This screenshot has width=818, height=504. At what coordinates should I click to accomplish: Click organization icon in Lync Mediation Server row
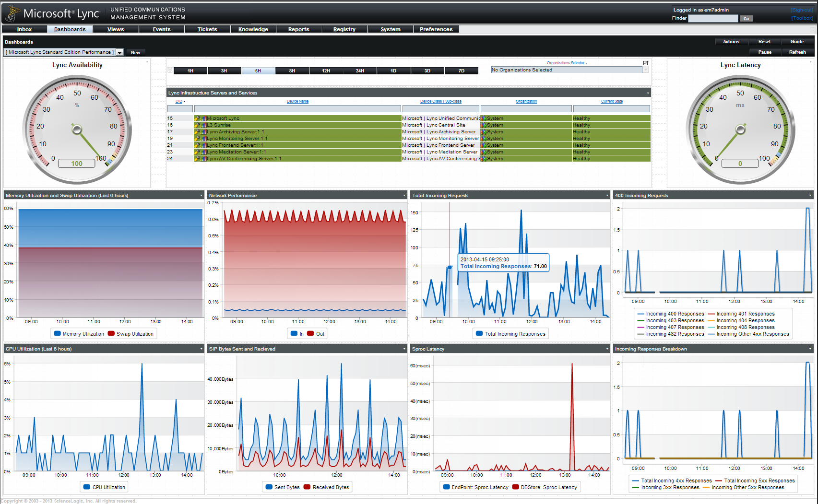pyautogui.click(x=484, y=152)
